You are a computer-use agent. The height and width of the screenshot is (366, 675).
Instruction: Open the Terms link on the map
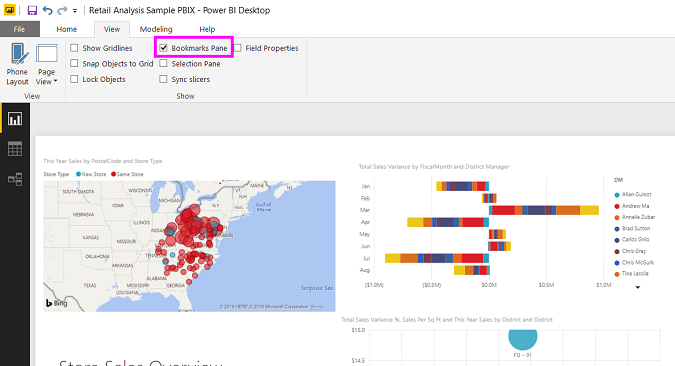point(316,307)
